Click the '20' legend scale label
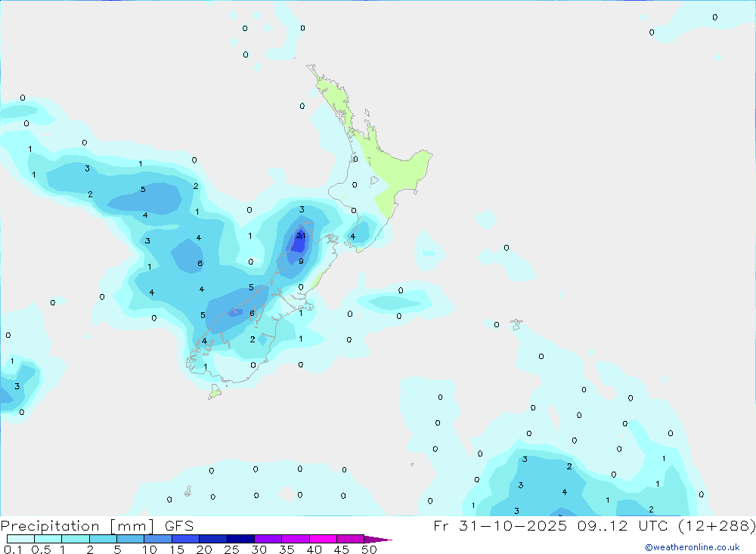The height and width of the screenshot is (554, 756). coord(204,549)
